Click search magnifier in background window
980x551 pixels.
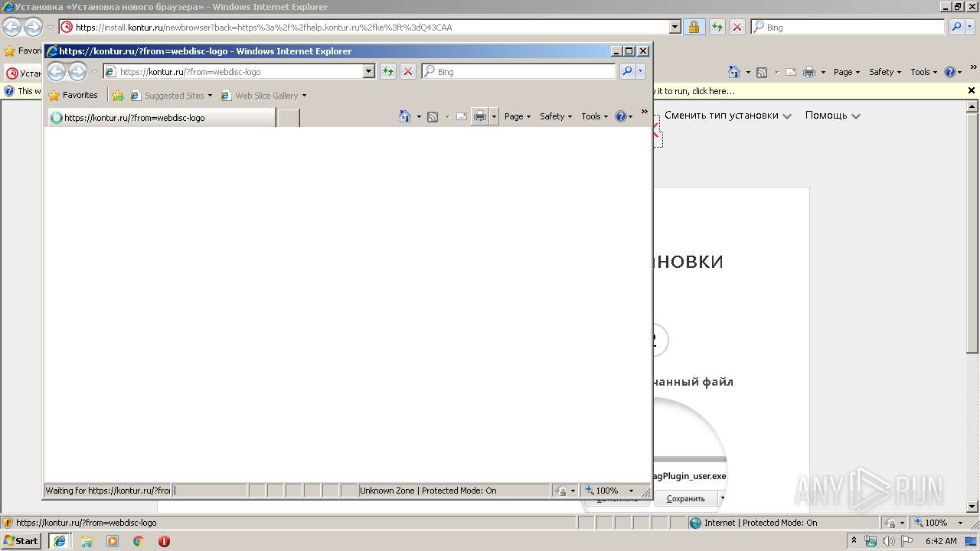(x=956, y=27)
